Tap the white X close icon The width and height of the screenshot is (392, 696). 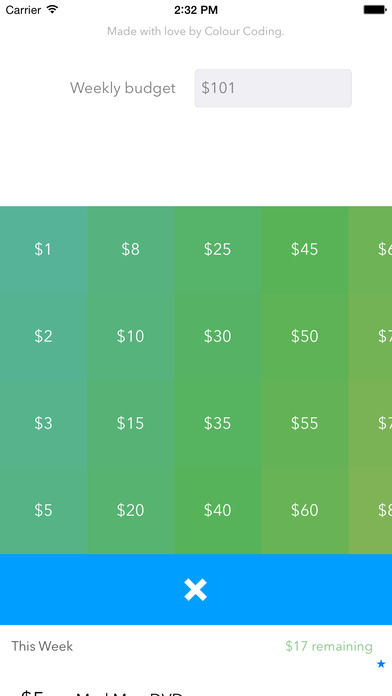[x=196, y=590]
